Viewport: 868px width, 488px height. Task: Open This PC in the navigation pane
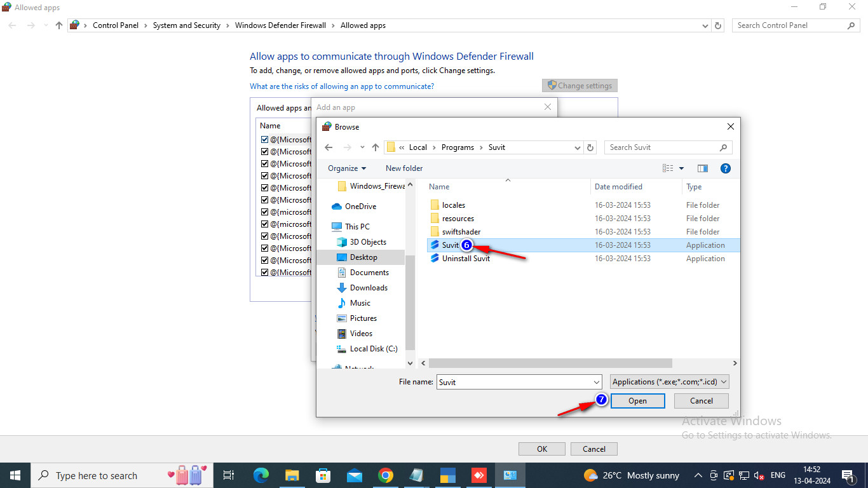tap(357, 227)
